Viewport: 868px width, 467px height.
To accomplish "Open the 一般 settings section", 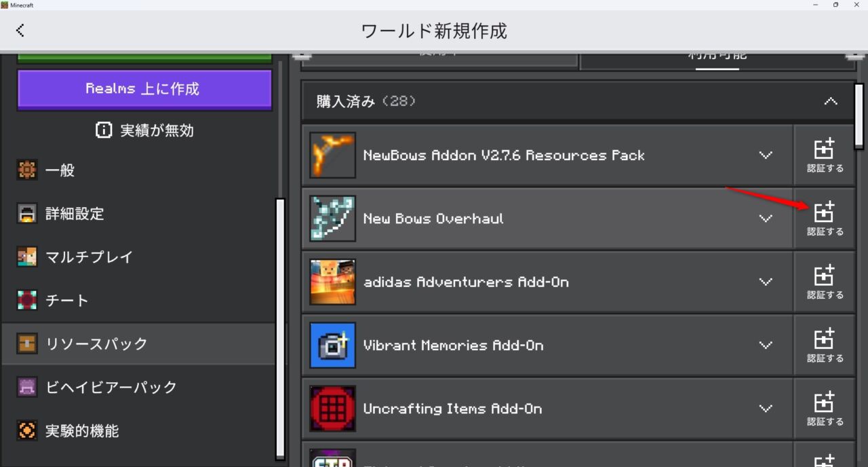I will click(138, 170).
